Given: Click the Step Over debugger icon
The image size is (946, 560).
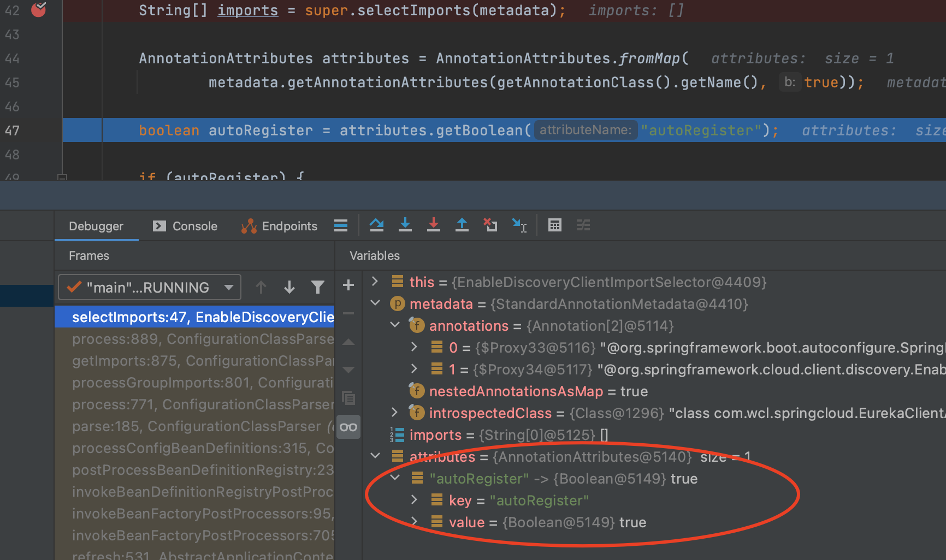Looking at the screenshot, I should coord(376,225).
